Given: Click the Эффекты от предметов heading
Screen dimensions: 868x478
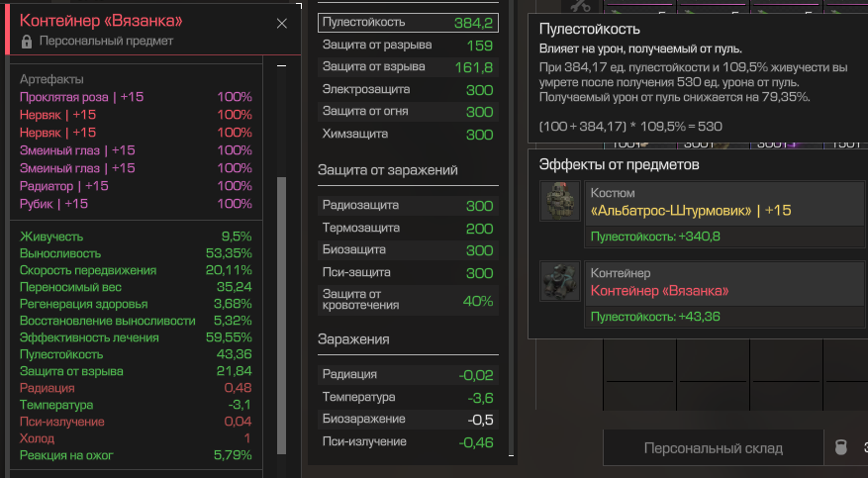Looking at the screenshot, I should [x=619, y=165].
